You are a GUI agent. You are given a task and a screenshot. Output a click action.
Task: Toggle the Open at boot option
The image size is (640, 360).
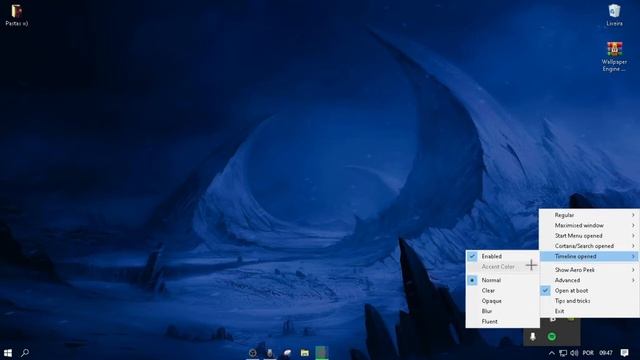tap(589, 291)
